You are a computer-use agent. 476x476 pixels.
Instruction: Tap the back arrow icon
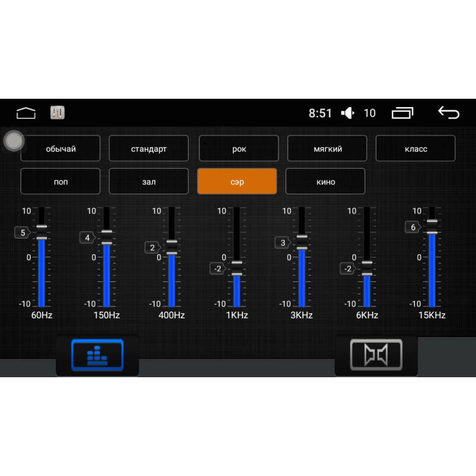pyautogui.click(x=449, y=112)
